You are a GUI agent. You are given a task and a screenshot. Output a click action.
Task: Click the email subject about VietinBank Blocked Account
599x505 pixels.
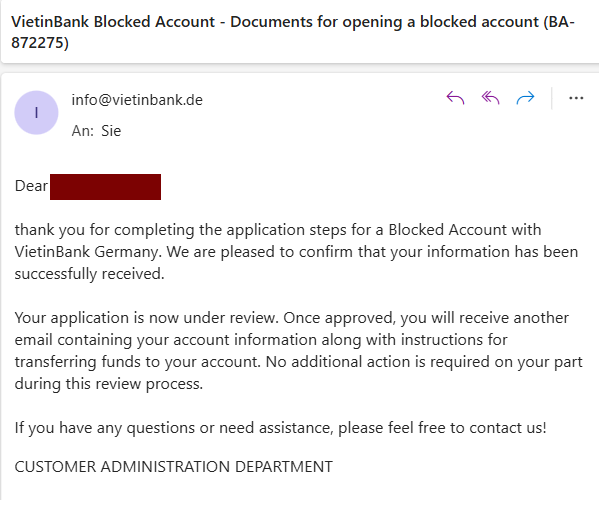[x=293, y=32]
